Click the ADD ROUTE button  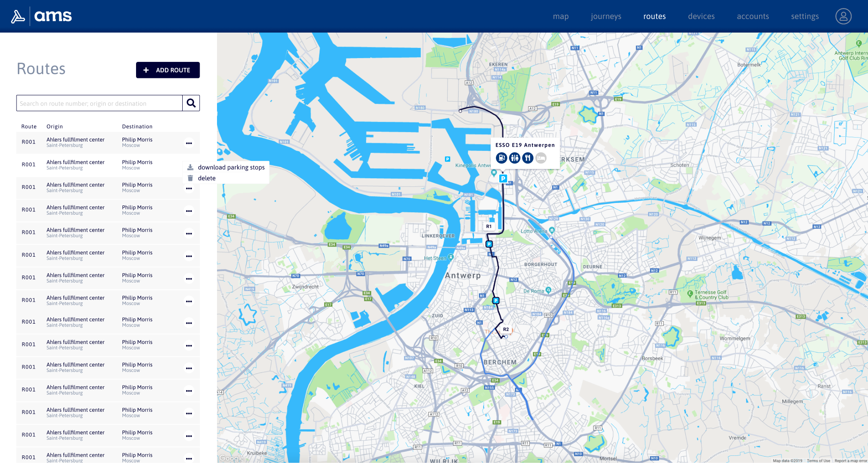(168, 70)
